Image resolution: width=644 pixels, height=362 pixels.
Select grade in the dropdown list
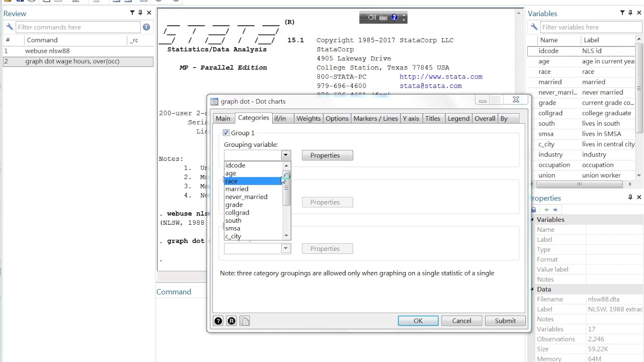coord(254,205)
